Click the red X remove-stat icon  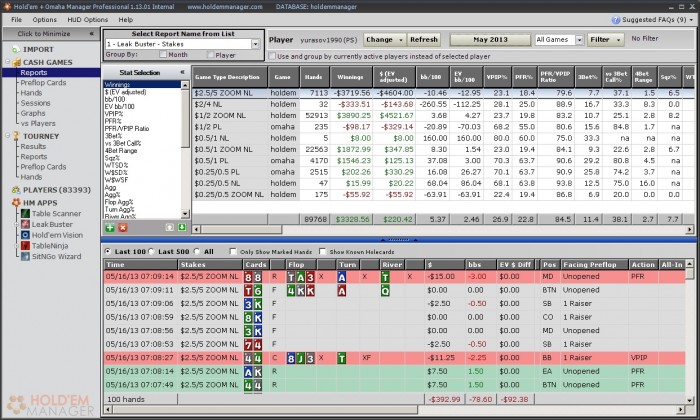pos(123,228)
